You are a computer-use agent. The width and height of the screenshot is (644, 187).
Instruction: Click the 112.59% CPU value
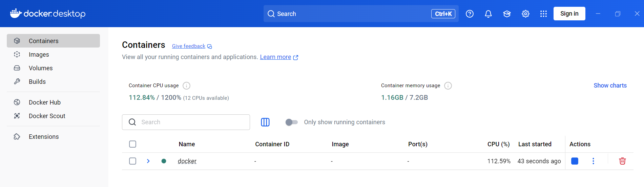(x=499, y=161)
